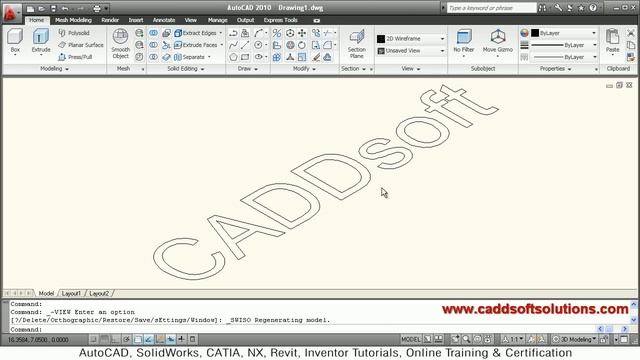Click the black object color swatch

coord(535,33)
